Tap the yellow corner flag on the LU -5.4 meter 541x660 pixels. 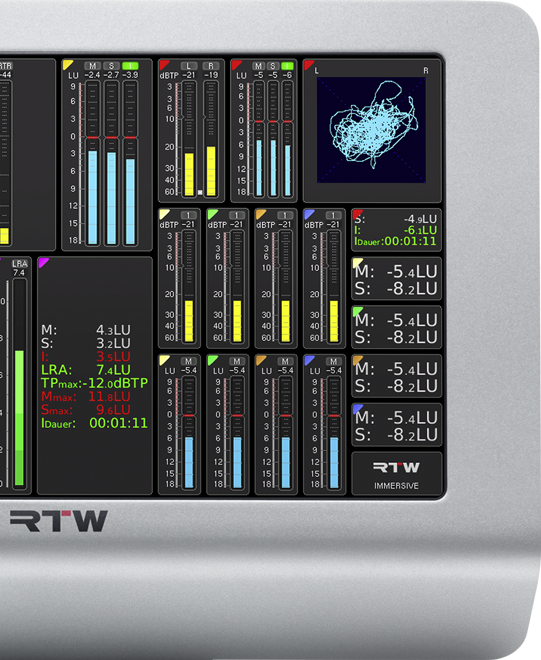[163, 359]
